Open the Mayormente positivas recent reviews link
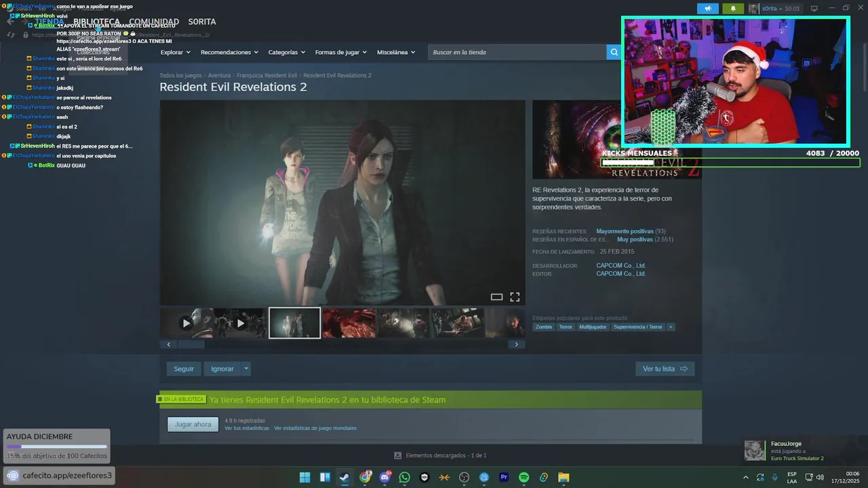Screen dimensions: 868x488 pos(625,232)
